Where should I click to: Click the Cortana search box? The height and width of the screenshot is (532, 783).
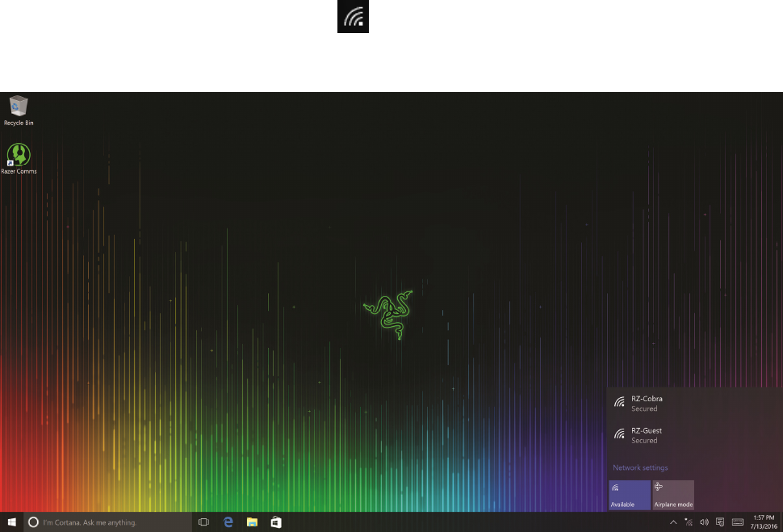click(107, 522)
